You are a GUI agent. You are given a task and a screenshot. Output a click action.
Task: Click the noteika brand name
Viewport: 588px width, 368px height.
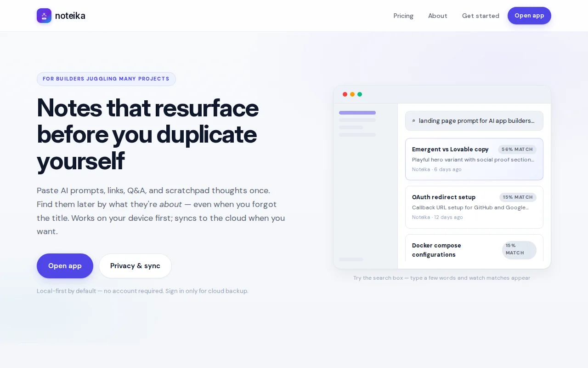(70, 16)
